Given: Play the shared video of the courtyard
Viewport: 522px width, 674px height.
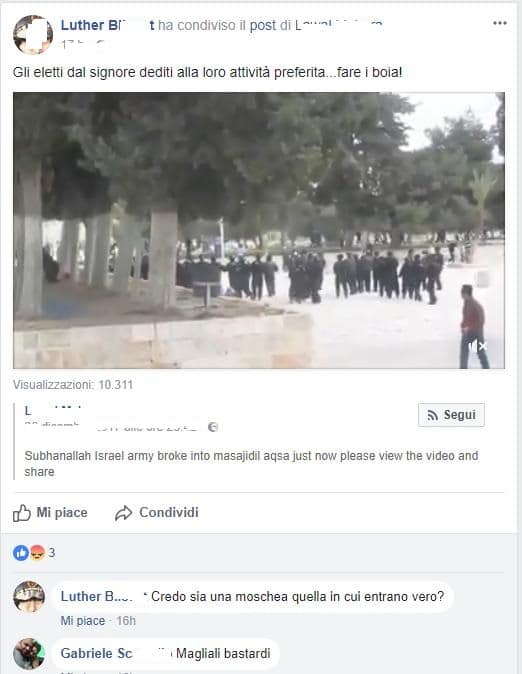Looking at the screenshot, I should (259, 230).
